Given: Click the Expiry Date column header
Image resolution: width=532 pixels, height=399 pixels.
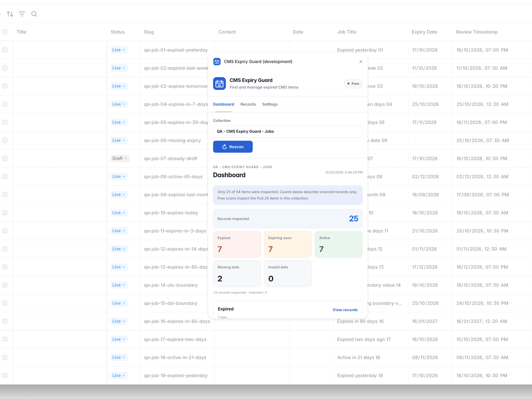Looking at the screenshot, I should click(424, 32).
